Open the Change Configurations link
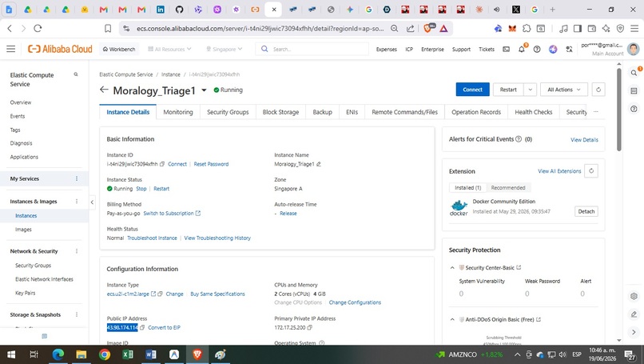The image size is (644, 364). [x=355, y=302]
